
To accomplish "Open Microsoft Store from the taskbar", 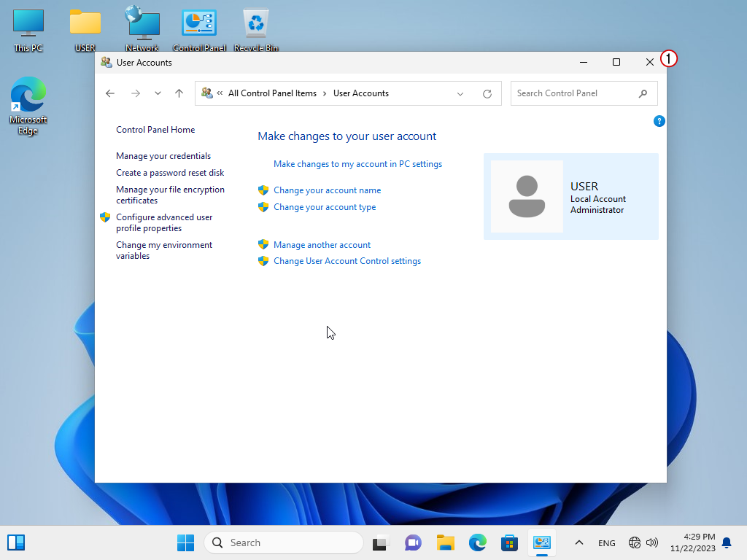I will point(509,542).
